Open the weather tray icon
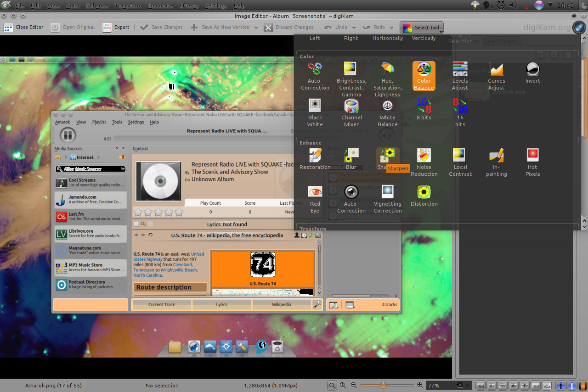The height and width of the screenshot is (392, 588). [x=475, y=6]
